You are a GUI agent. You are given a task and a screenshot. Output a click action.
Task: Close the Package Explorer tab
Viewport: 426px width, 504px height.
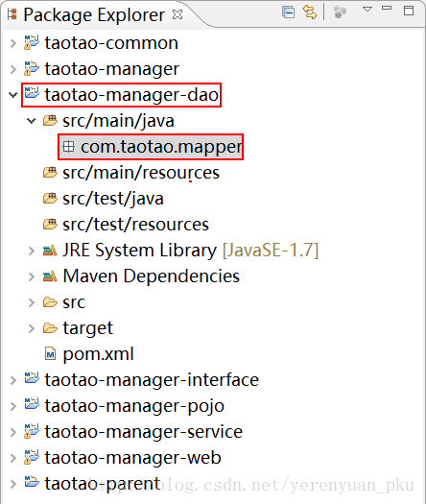tap(177, 14)
